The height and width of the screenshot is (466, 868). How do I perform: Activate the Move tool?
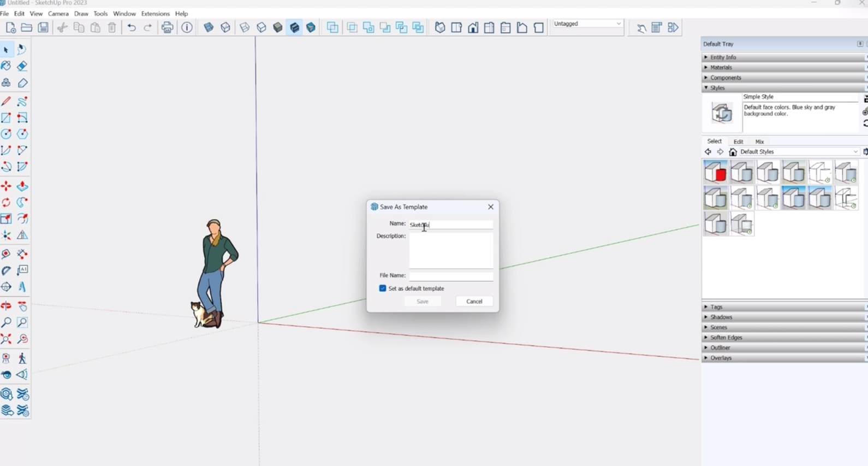coord(6,186)
